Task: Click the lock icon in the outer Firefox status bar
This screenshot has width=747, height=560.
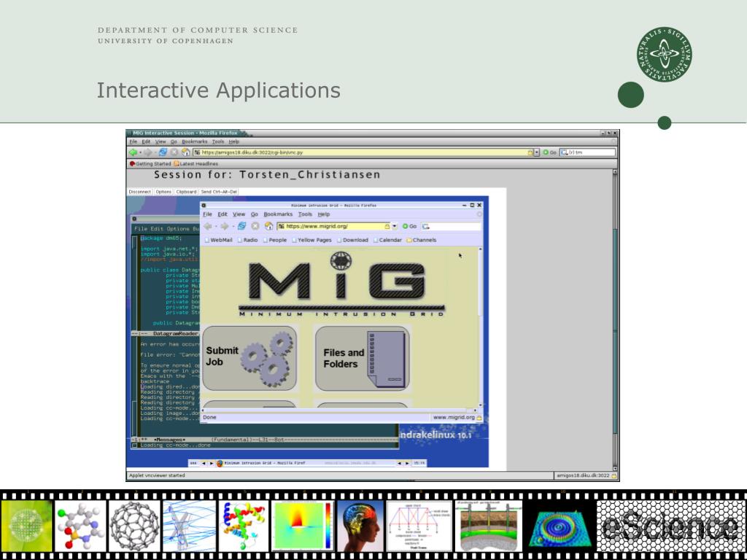Action: coord(614,475)
